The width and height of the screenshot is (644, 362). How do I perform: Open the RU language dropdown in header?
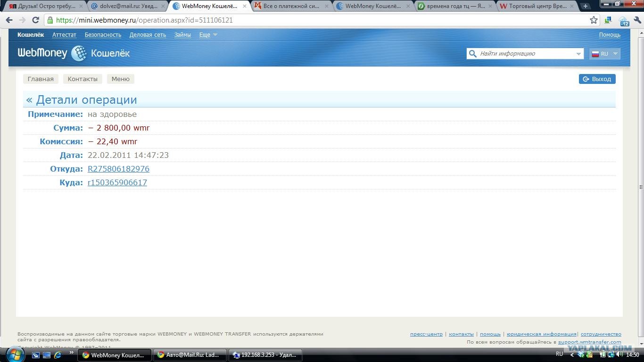pos(604,54)
